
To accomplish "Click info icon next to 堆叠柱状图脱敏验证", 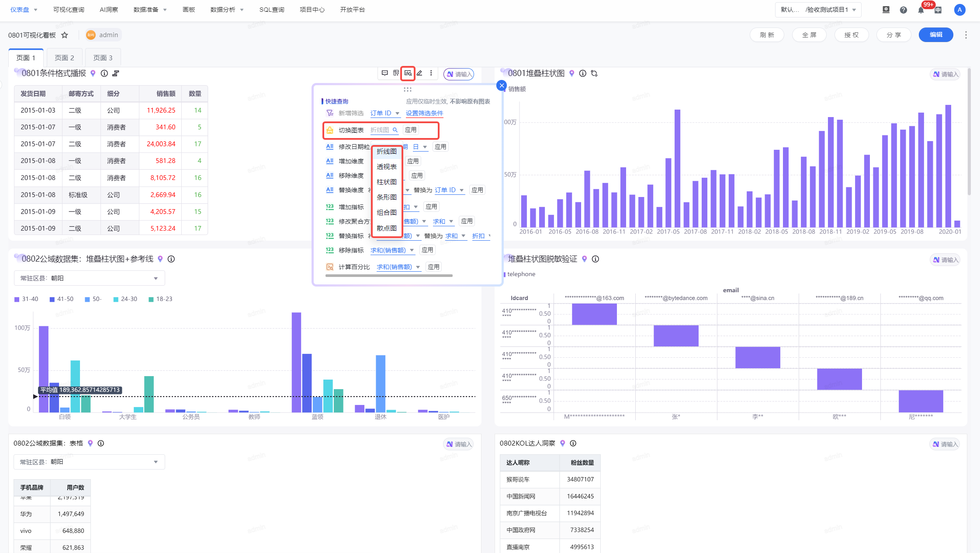I will [596, 259].
